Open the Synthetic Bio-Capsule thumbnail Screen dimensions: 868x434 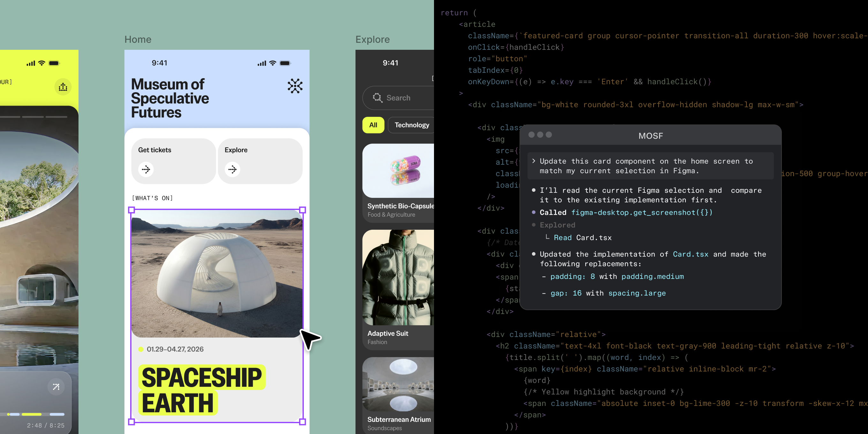(x=398, y=171)
